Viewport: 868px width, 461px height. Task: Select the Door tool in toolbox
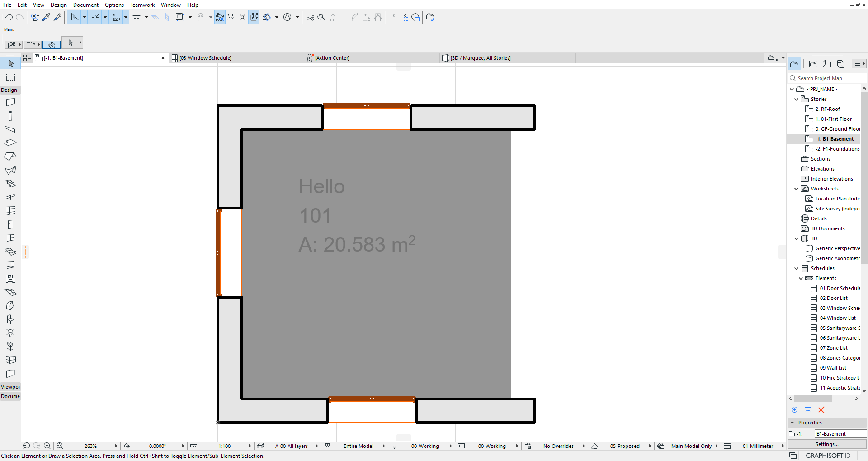[x=10, y=224]
